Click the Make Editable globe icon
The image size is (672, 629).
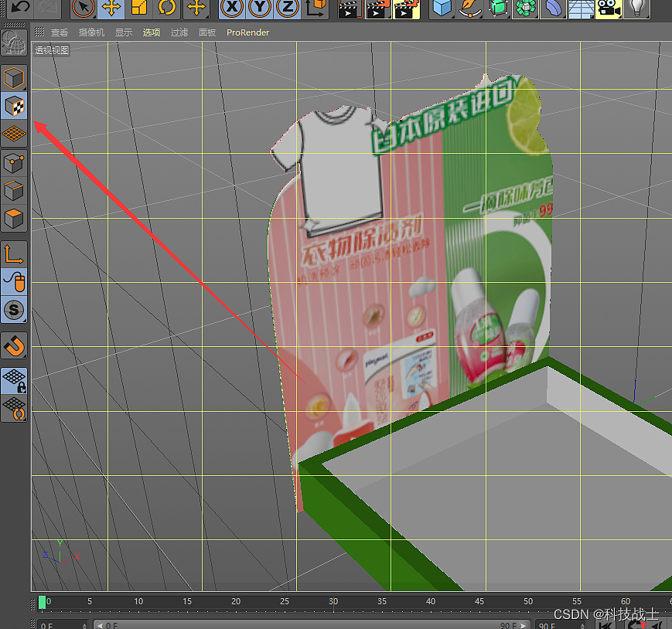(x=14, y=42)
